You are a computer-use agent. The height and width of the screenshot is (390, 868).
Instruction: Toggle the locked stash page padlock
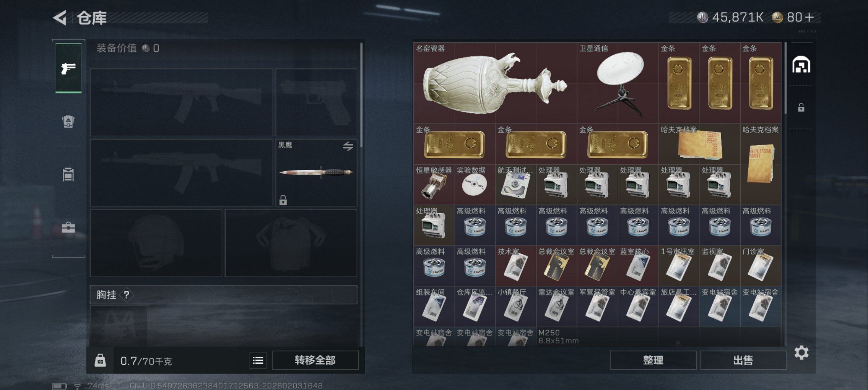(x=801, y=107)
